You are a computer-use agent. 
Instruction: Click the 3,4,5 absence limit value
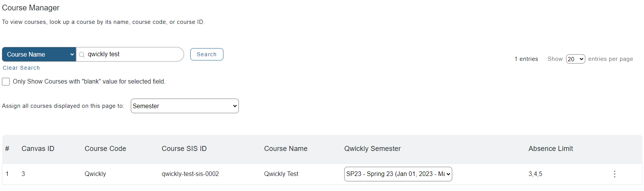coord(535,174)
